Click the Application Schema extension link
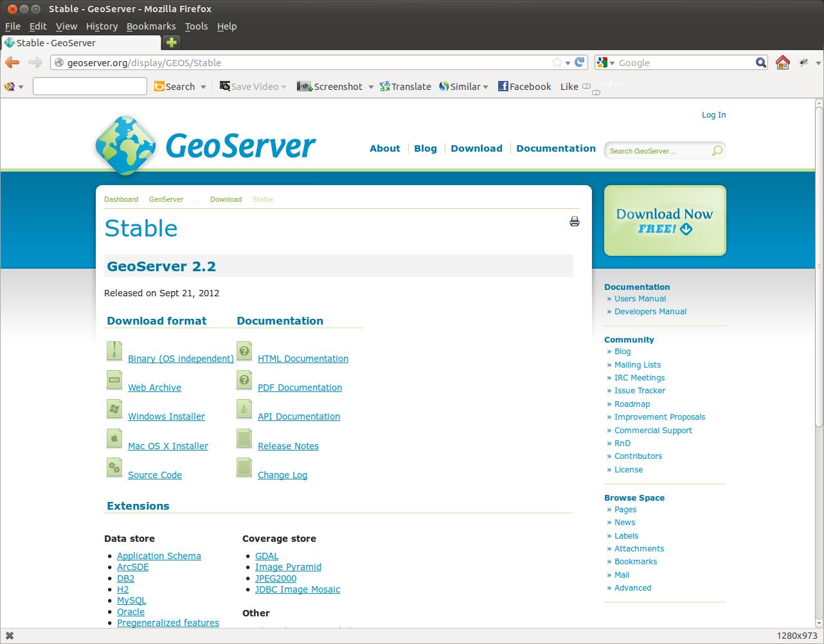 (159, 556)
